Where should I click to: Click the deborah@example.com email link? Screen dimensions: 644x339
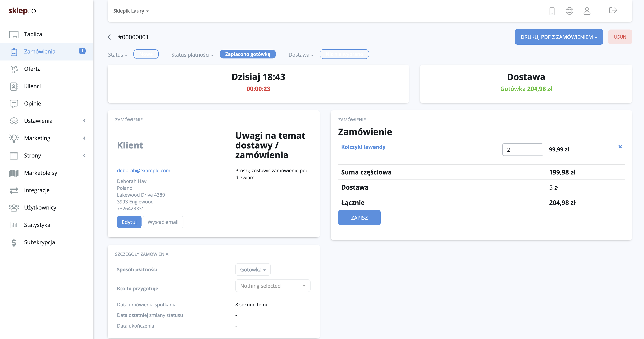click(144, 170)
